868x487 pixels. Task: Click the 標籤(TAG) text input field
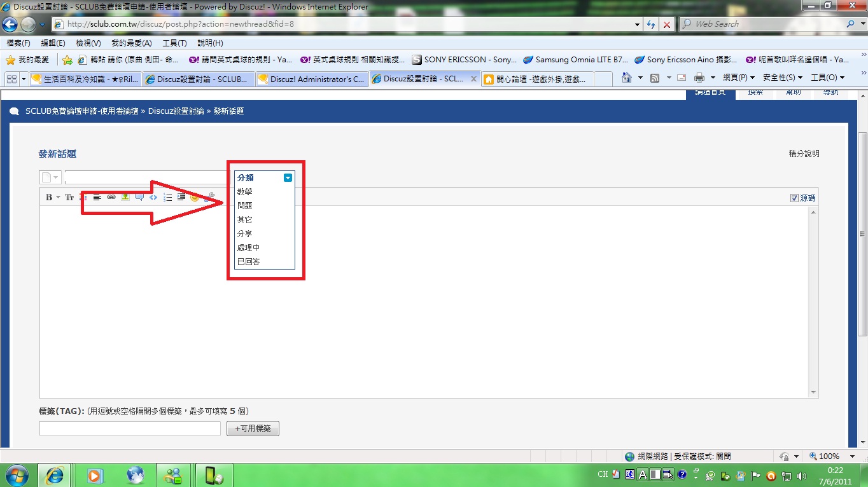pyautogui.click(x=130, y=429)
